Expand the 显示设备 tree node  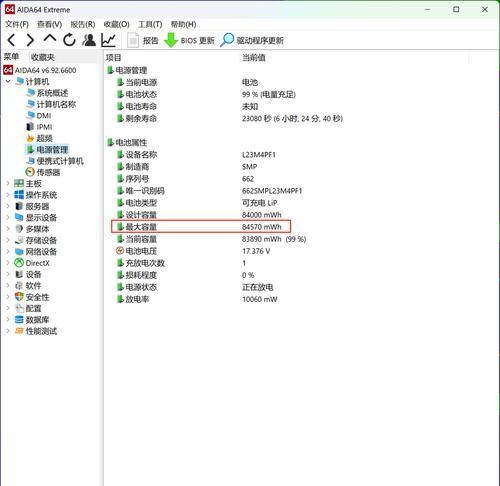pyautogui.click(x=8, y=217)
